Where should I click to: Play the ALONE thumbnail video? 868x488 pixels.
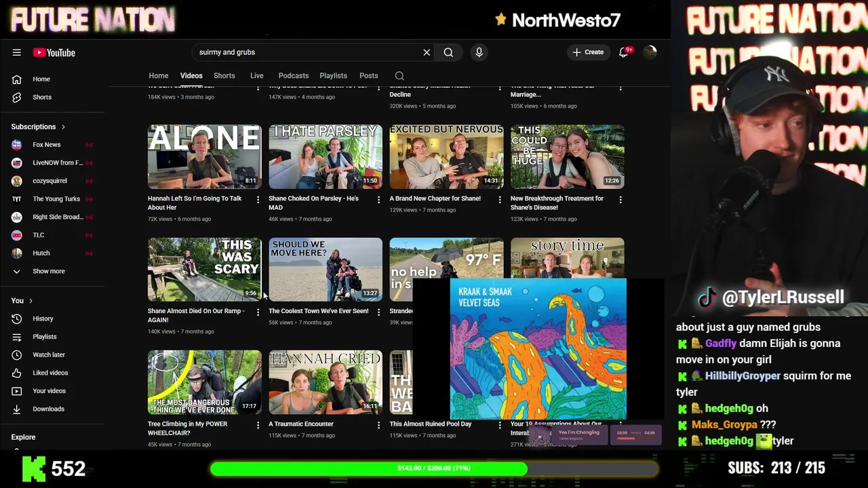coord(205,157)
